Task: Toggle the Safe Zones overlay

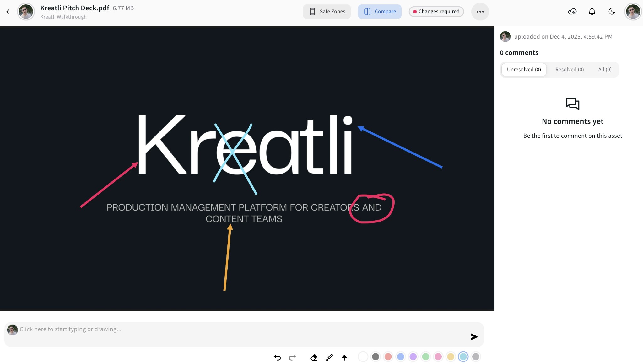Action: [327, 11]
